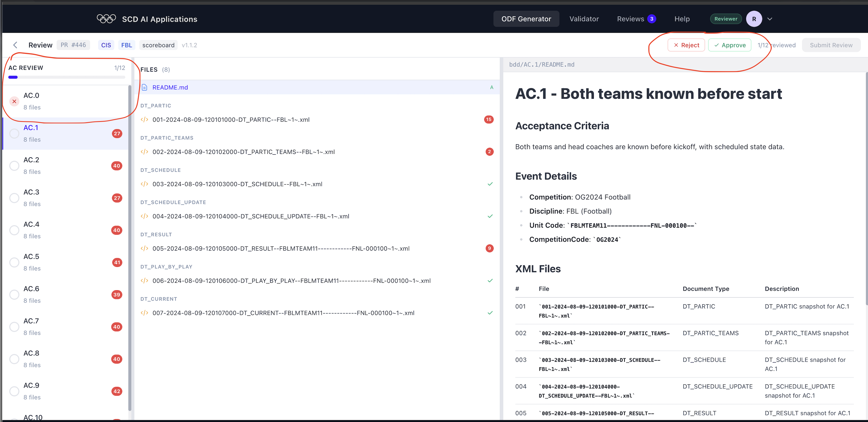
Task: Toggle the status circle of AC.8
Action: 14,359
